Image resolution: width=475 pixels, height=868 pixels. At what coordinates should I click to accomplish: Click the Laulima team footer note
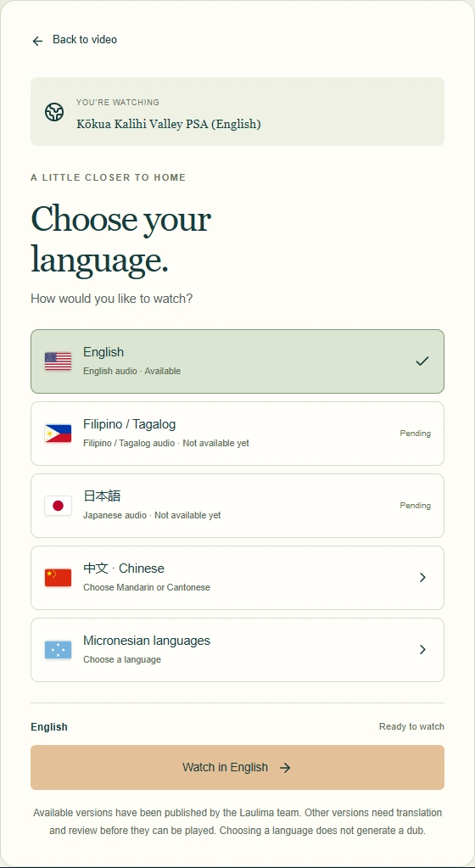(237, 821)
